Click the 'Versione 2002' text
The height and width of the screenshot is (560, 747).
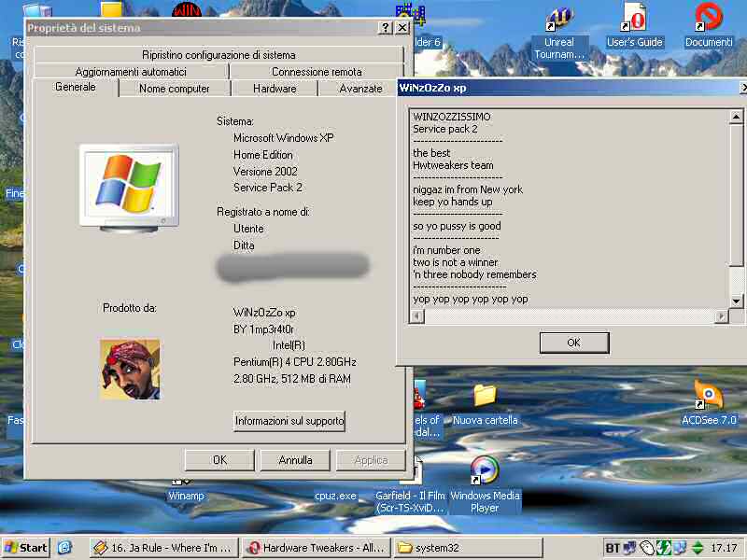click(x=265, y=172)
